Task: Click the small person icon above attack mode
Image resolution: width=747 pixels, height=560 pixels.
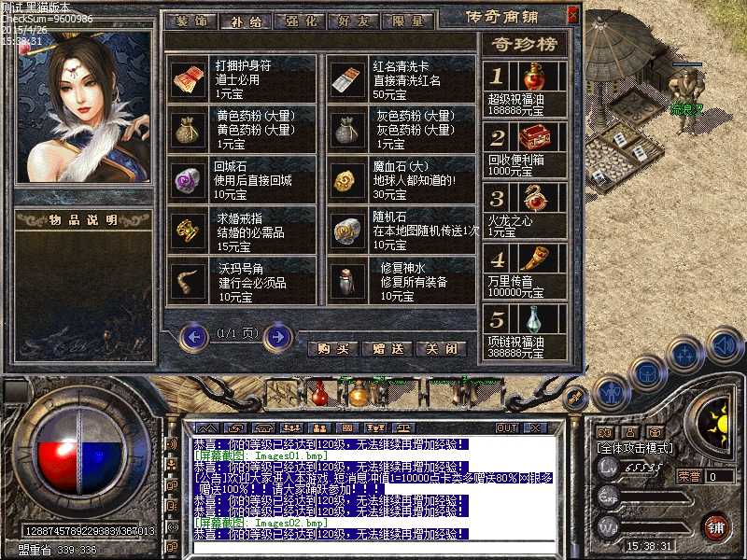Action: click(x=630, y=432)
